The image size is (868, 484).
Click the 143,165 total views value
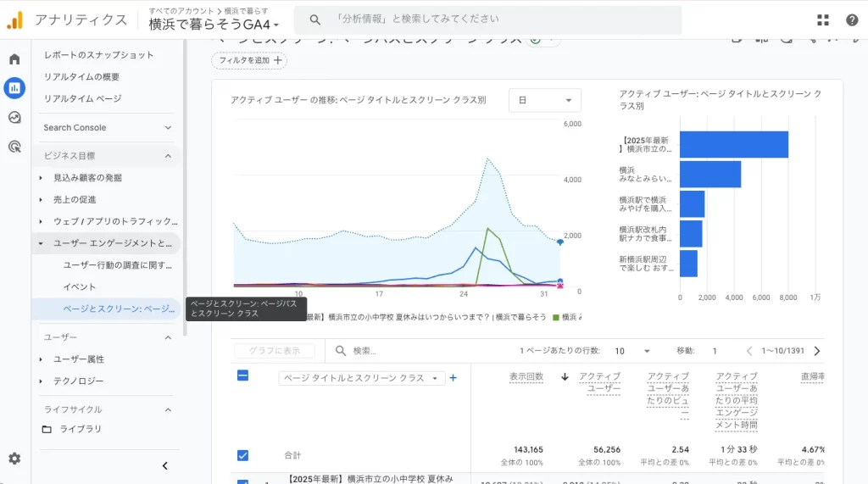click(x=528, y=449)
